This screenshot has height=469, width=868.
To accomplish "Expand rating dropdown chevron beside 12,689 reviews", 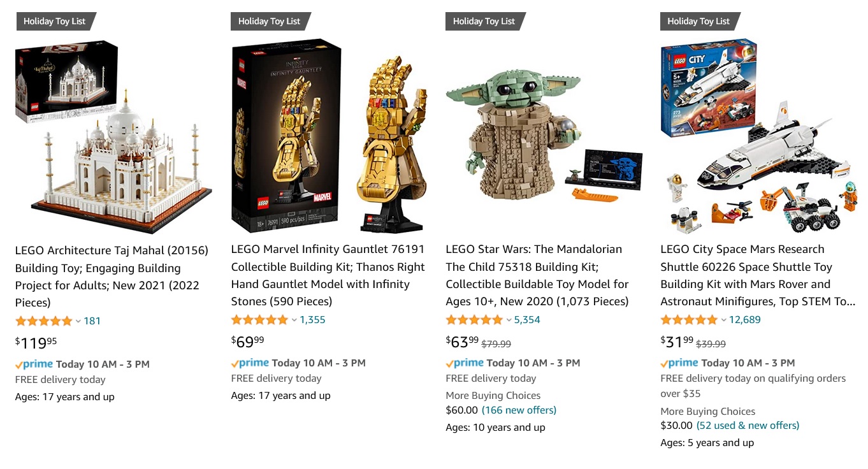I will click(x=723, y=320).
